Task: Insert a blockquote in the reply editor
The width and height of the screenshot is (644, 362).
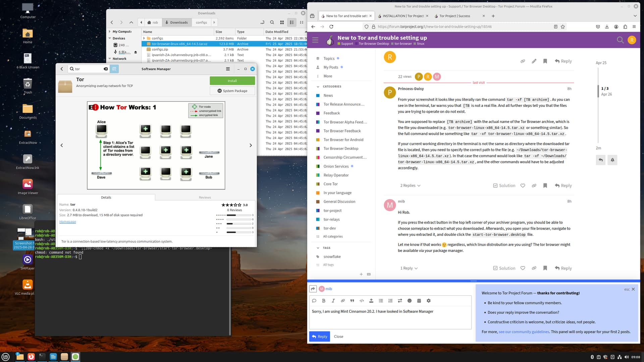Action: [x=352, y=301]
